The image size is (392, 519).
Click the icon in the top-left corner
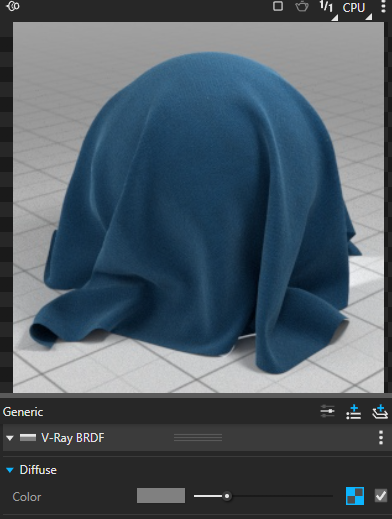click(x=13, y=6)
